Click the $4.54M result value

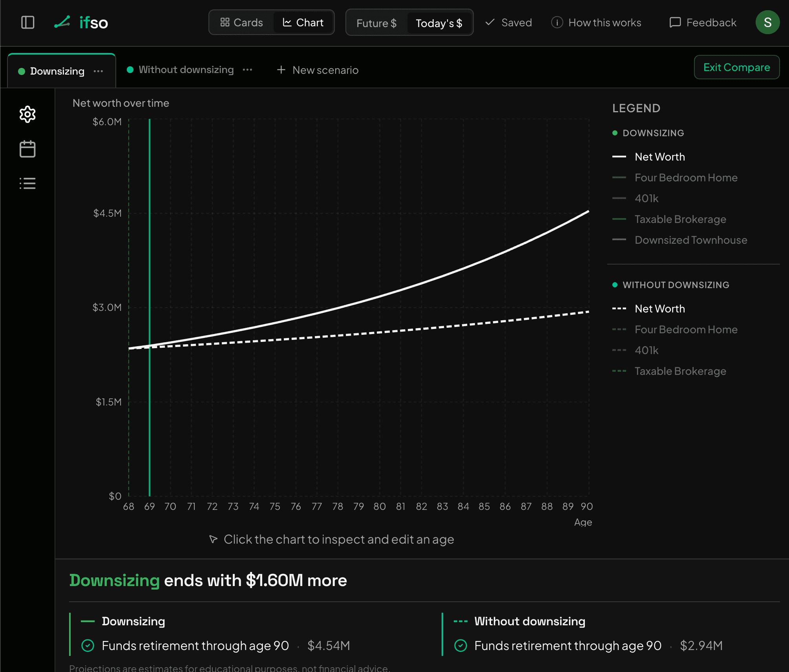pyautogui.click(x=329, y=645)
